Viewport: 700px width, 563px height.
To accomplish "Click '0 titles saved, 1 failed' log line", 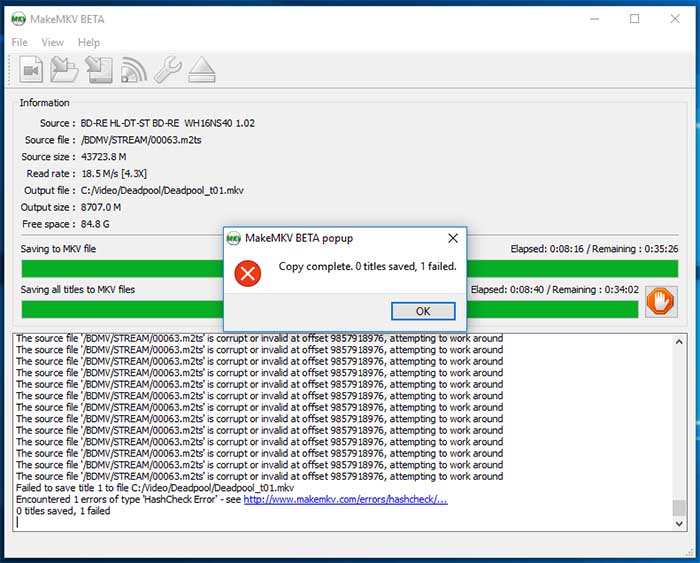I will tap(63, 511).
